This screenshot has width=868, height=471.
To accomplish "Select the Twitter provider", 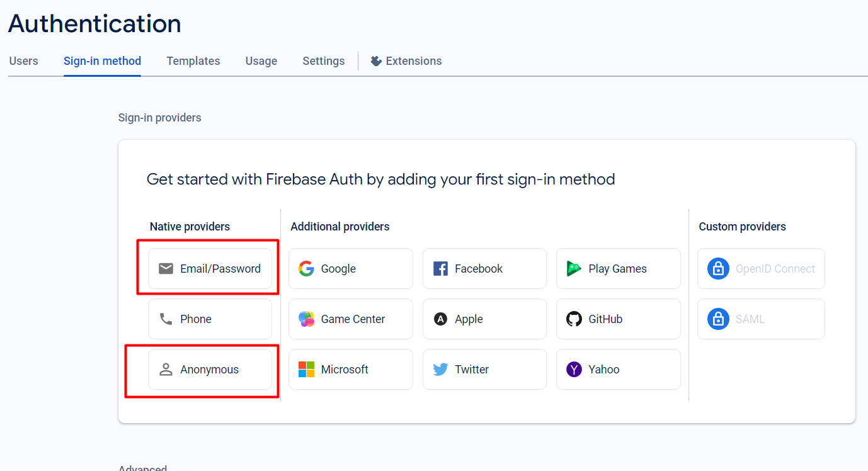I will (x=484, y=370).
